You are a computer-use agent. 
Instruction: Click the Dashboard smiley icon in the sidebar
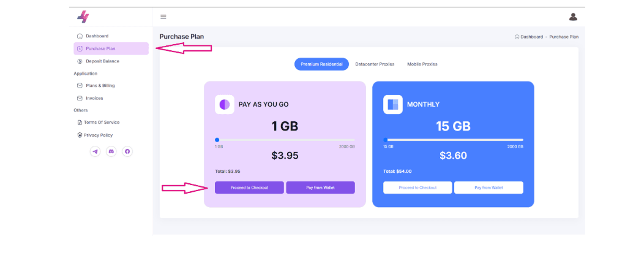[x=80, y=36]
